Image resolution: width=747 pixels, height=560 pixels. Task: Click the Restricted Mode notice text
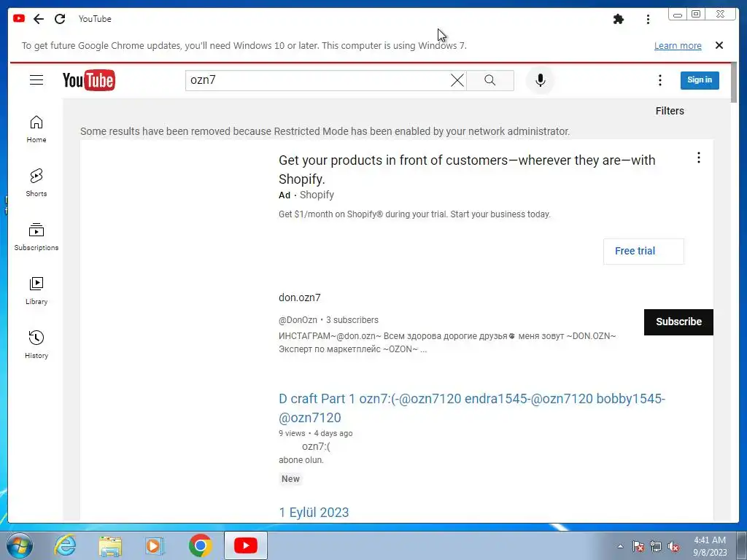325,131
